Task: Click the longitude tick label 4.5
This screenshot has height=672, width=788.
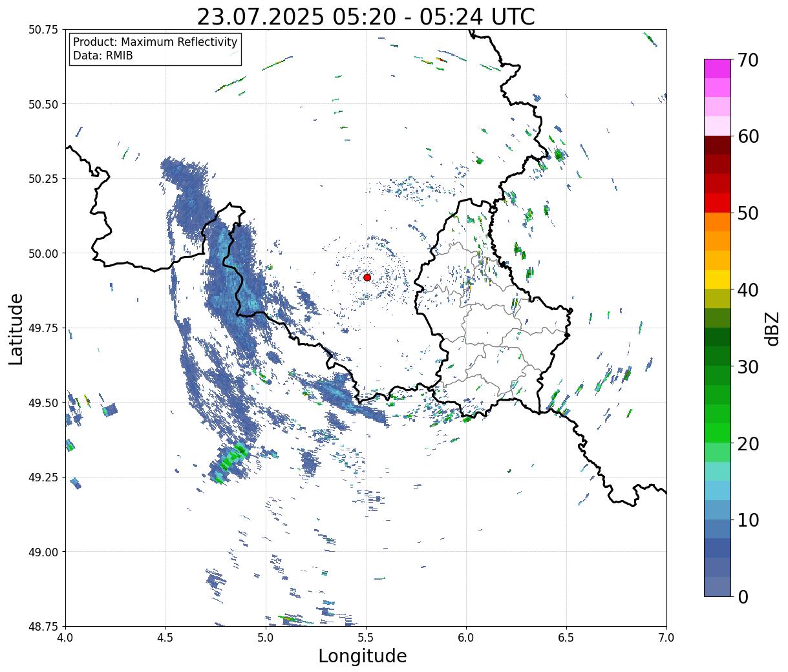Action: (165, 638)
